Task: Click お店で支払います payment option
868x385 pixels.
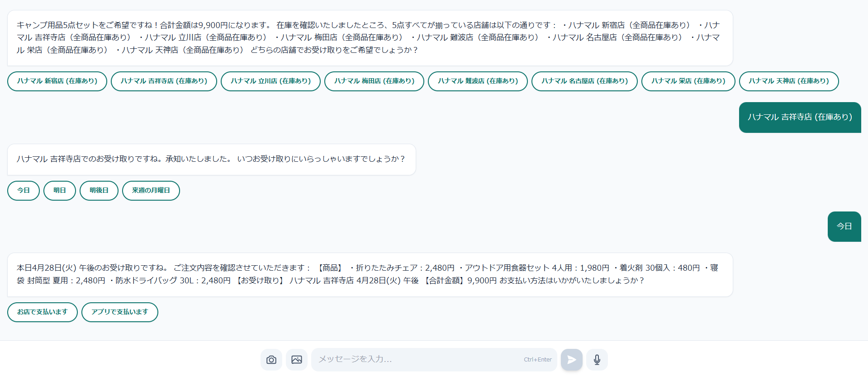Action: 43,312
